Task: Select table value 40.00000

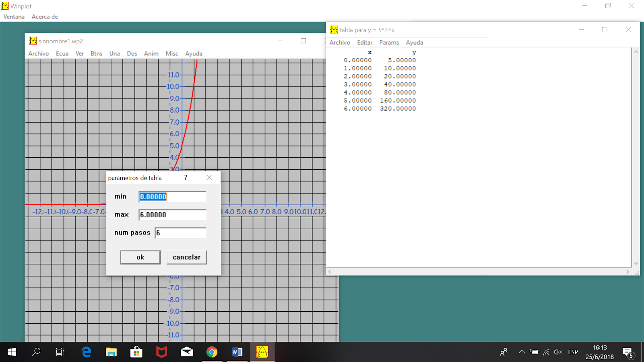Action: pyautogui.click(x=400, y=84)
